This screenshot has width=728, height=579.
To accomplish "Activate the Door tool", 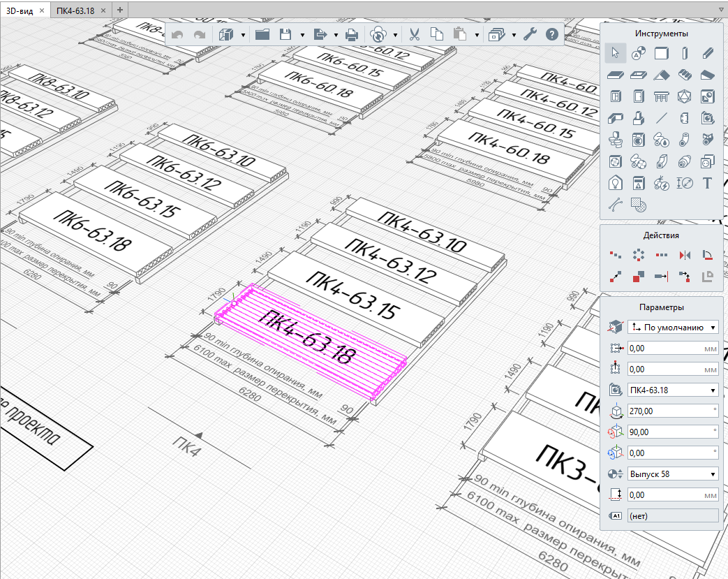I will (x=638, y=96).
